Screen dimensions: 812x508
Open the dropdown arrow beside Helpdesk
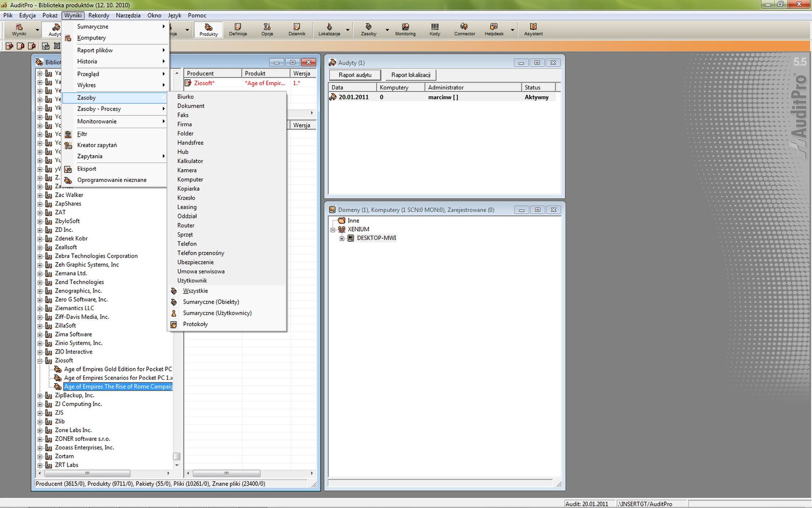(512, 30)
